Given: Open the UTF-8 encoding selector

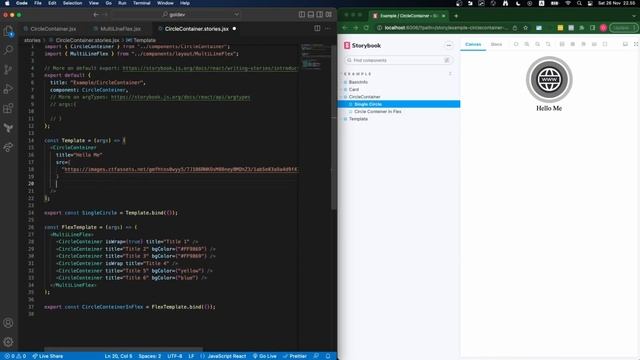Looking at the screenshot, I should click(175, 356).
